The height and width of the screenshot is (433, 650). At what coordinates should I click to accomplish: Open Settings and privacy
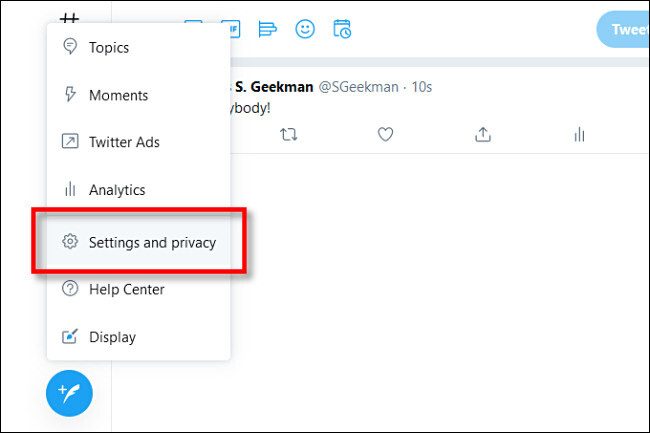pos(151,242)
